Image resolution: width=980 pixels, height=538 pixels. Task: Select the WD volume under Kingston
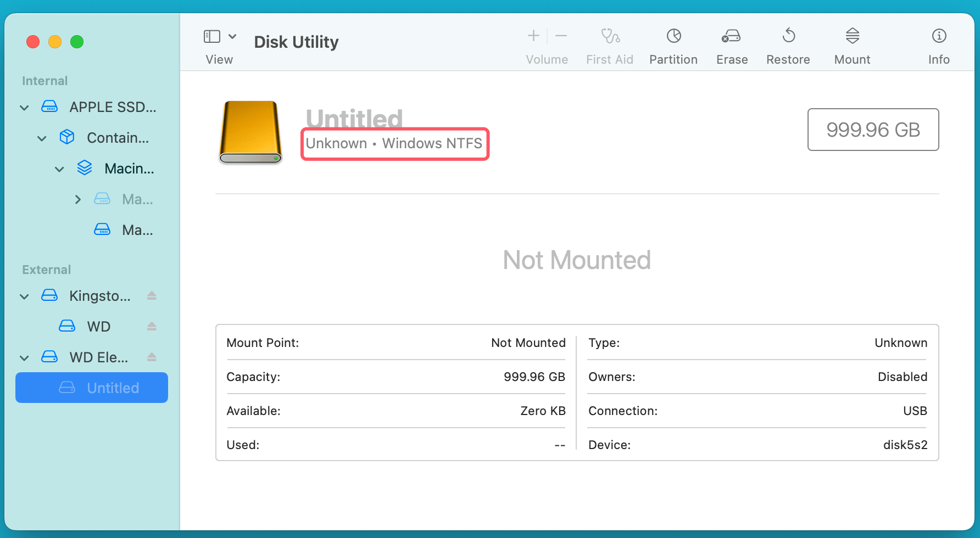tap(99, 326)
